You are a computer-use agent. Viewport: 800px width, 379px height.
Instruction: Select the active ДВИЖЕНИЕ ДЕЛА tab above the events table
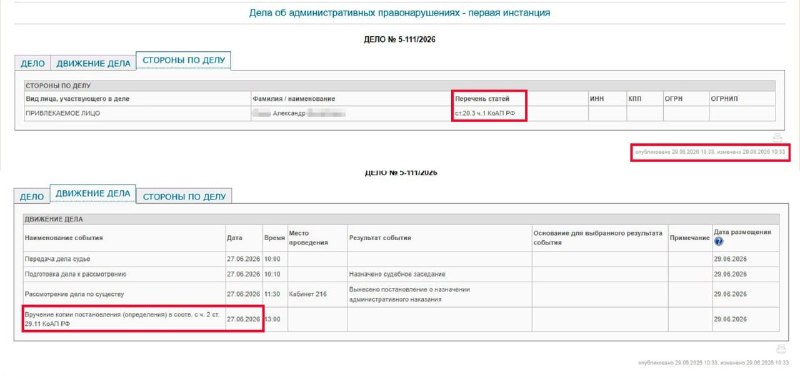(x=93, y=193)
